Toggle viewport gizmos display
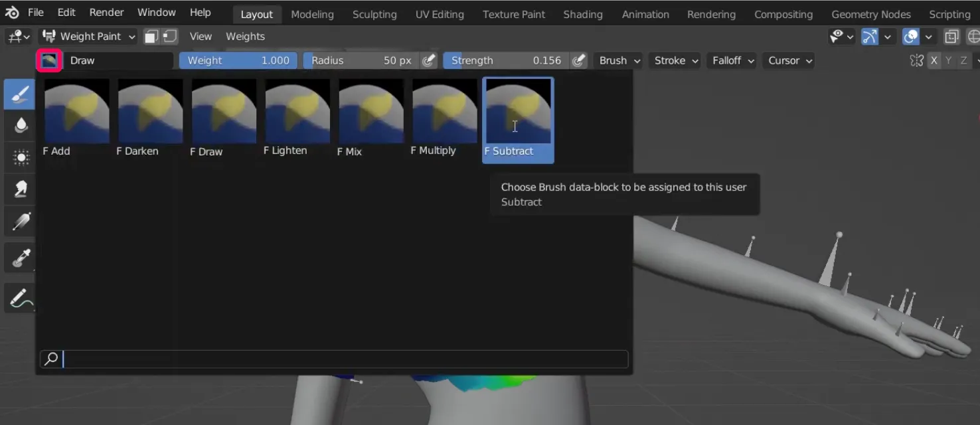Viewport: 980px width, 425px height. [x=869, y=37]
